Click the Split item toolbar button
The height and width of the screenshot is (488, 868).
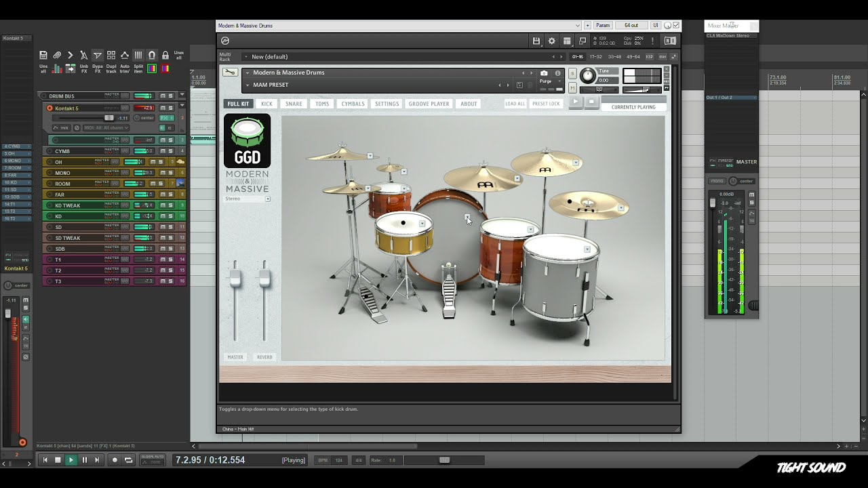(x=138, y=68)
